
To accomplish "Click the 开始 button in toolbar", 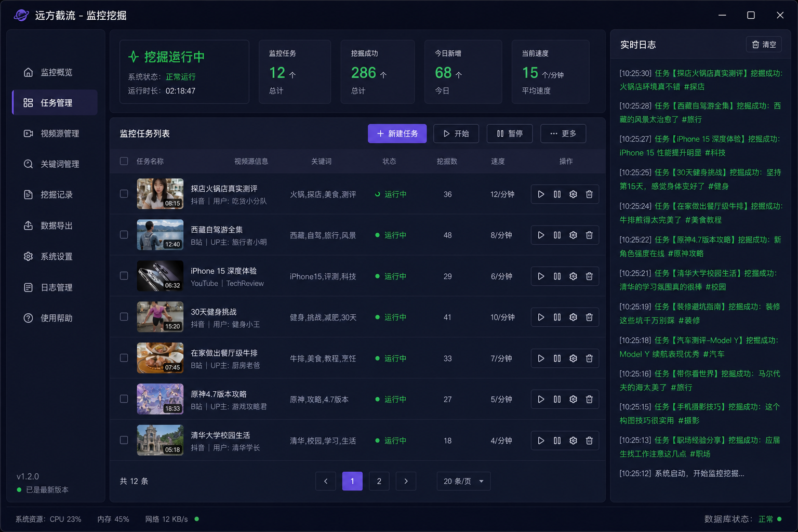I will tap(456, 134).
